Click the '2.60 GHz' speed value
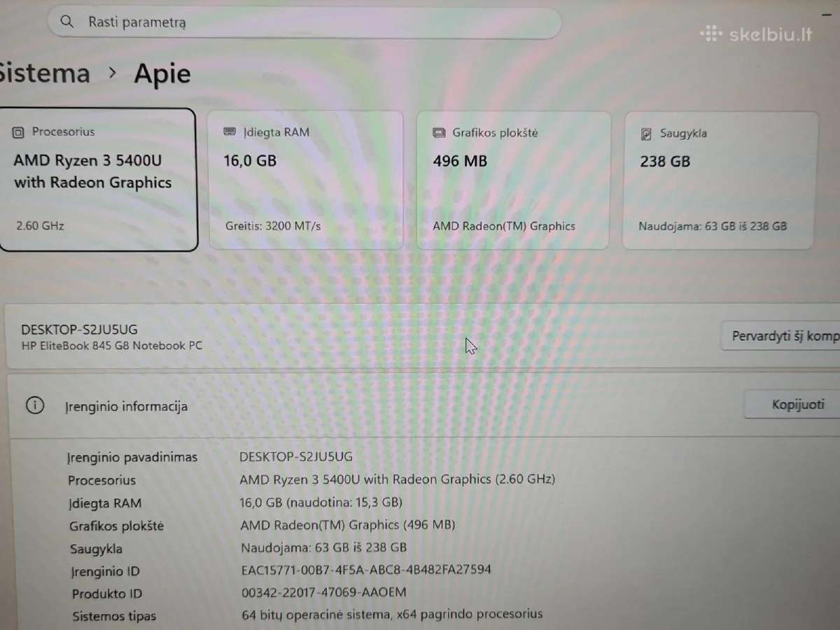The image size is (840, 630). click(x=40, y=226)
